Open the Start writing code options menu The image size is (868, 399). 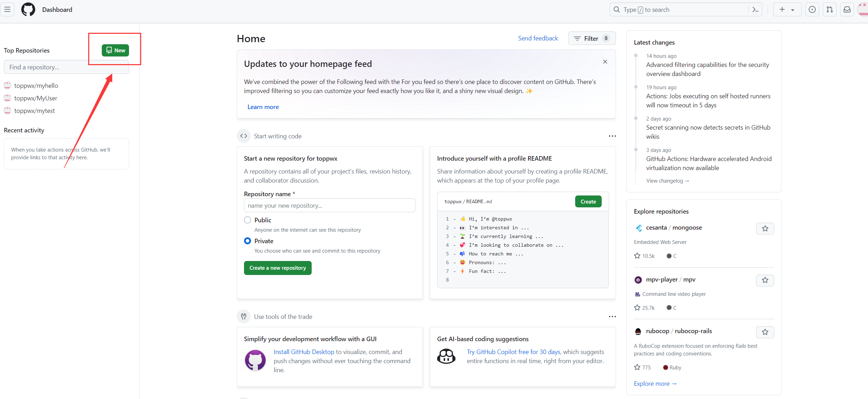pos(612,136)
